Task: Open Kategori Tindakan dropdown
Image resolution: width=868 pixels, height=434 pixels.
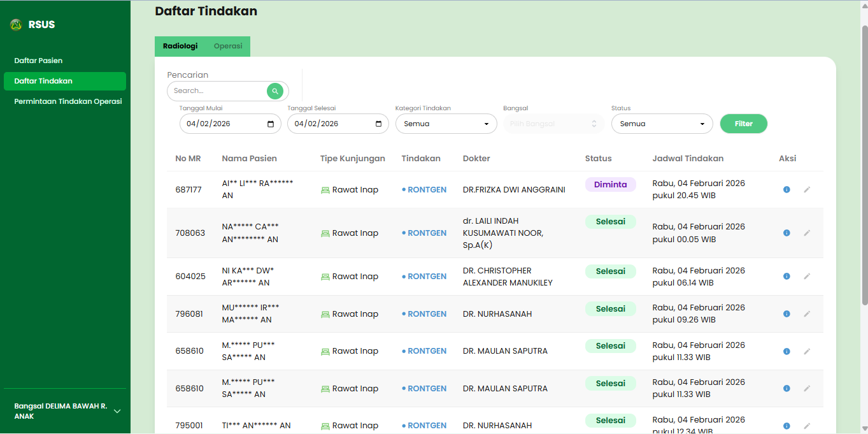Action: pyautogui.click(x=446, y=124)
